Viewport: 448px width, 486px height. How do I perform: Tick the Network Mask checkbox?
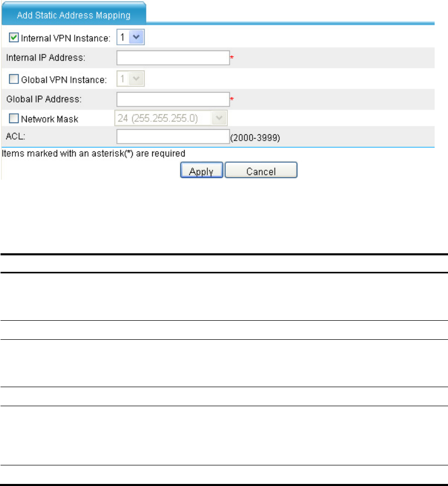point(13,118)
